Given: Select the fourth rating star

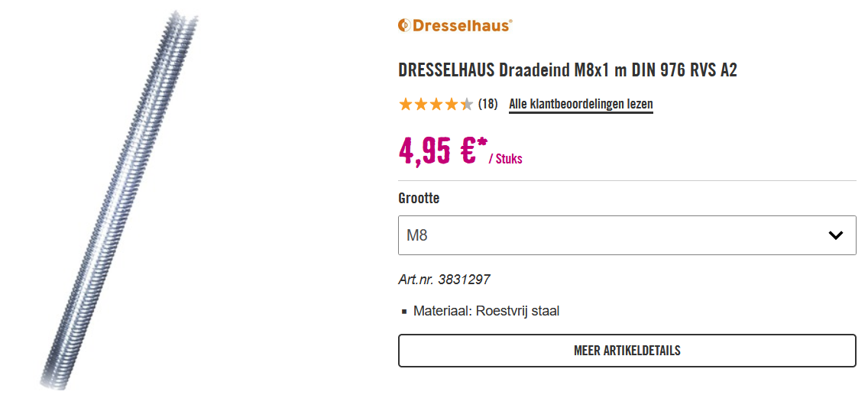Looking at the screenshot, I should (452, 104).
